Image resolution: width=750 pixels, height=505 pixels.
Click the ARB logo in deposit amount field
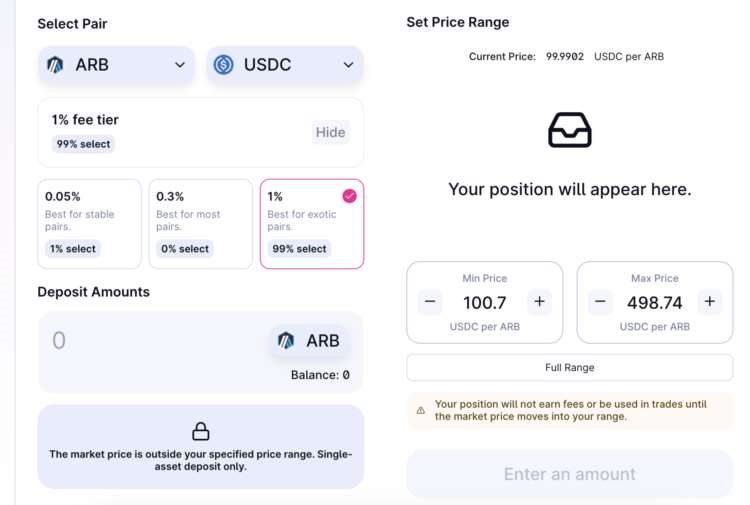tap(287, 341)
